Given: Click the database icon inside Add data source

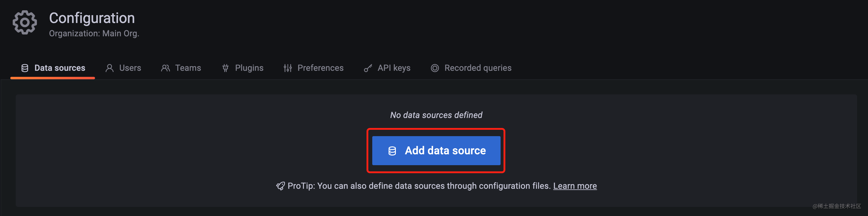Looking at the screenshot, I should click(x=392, y=151).
